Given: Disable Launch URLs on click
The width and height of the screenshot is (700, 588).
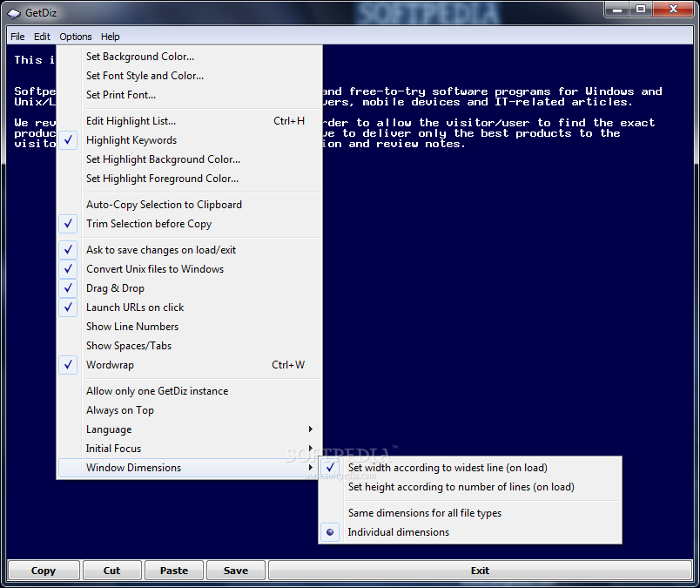Looking at the screenshot, I should tap(190, 308).
